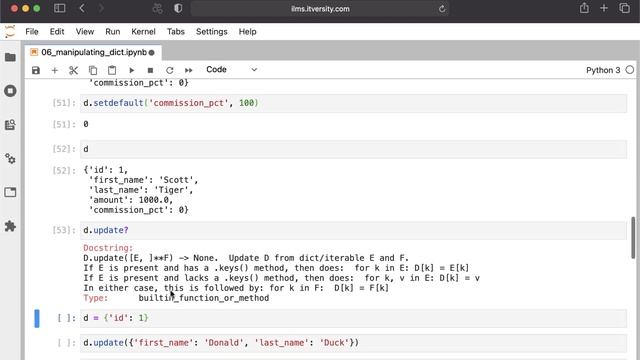Show Safari tab overview

624,8
